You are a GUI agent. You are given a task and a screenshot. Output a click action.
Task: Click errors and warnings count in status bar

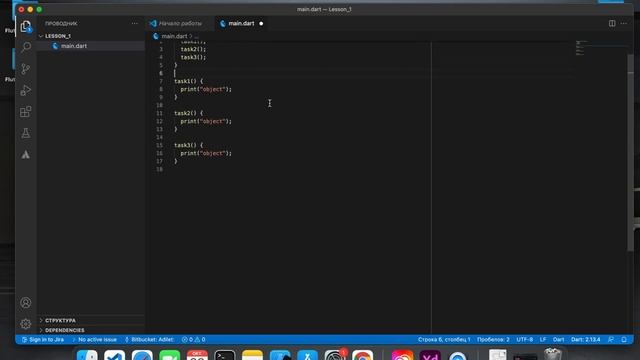[193, 340]
